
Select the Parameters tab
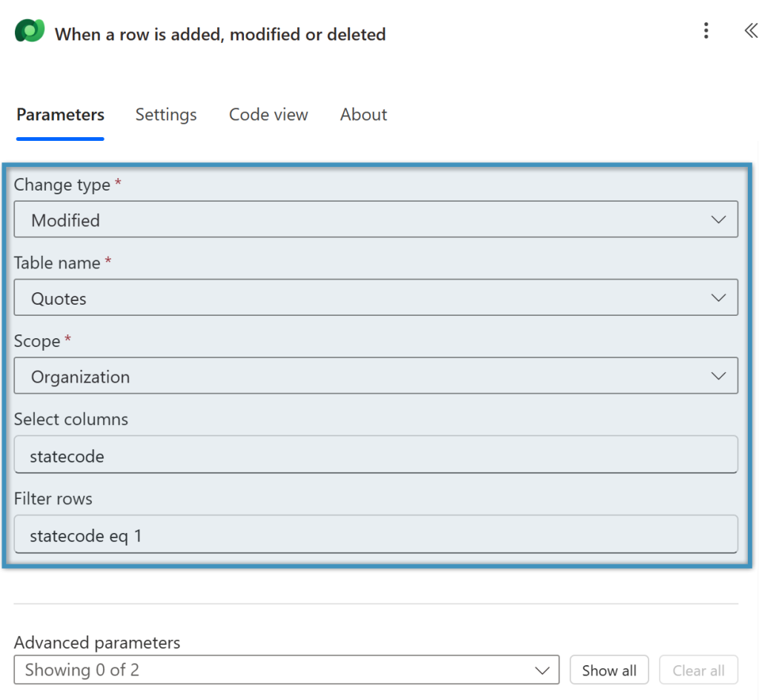pos(59,115)
